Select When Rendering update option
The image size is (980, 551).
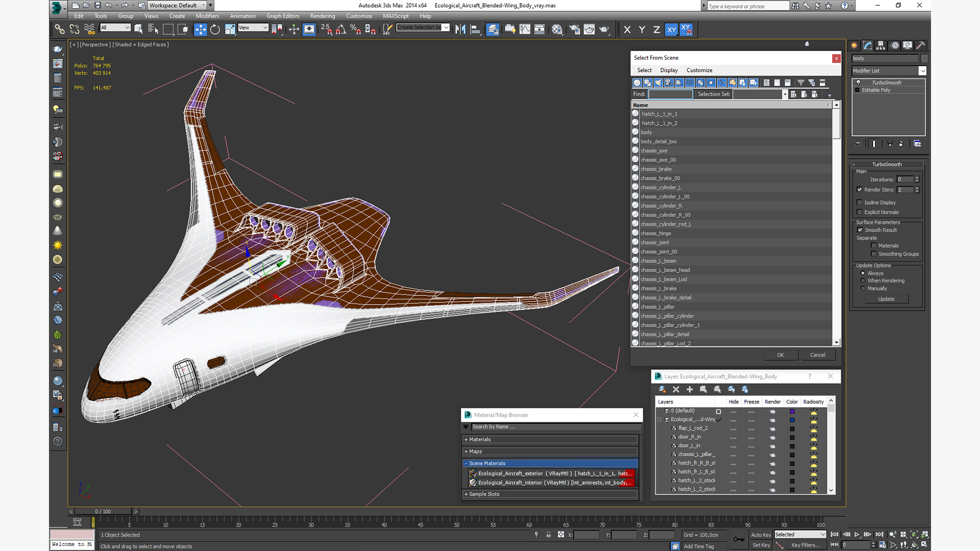(x=863, y=281)
